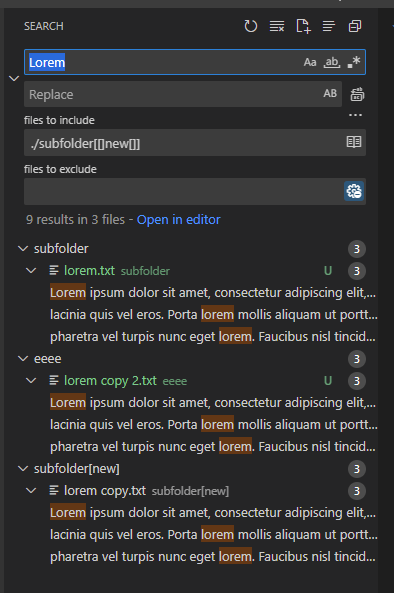Open new search editor
Image resolution: width=394 pixels, height=593 pixels.
pyautogui.click(x=303, y=26)
